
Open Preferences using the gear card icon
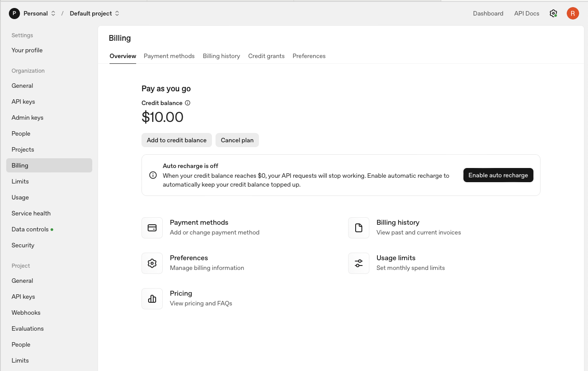152,263
